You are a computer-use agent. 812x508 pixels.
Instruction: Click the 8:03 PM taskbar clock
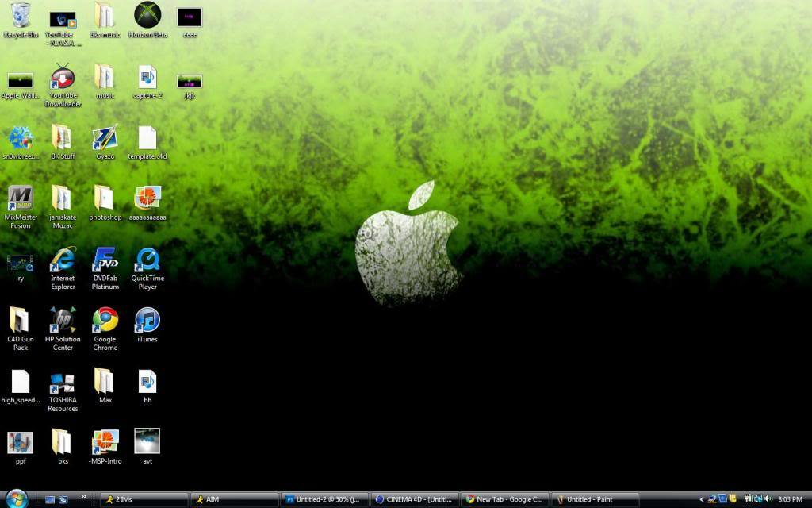[x=790, y=499]
